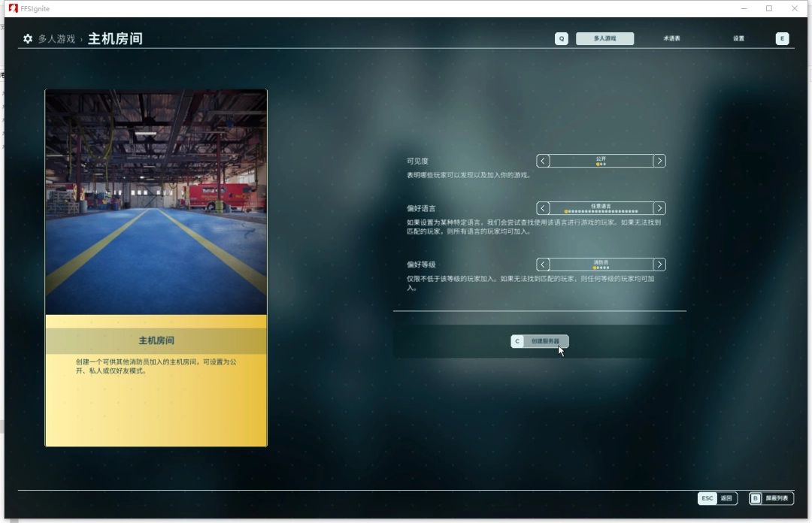Click left arrow for 偏好等级 setting
The width and height of the screenshot is (812, 523).
click(544, 265)
